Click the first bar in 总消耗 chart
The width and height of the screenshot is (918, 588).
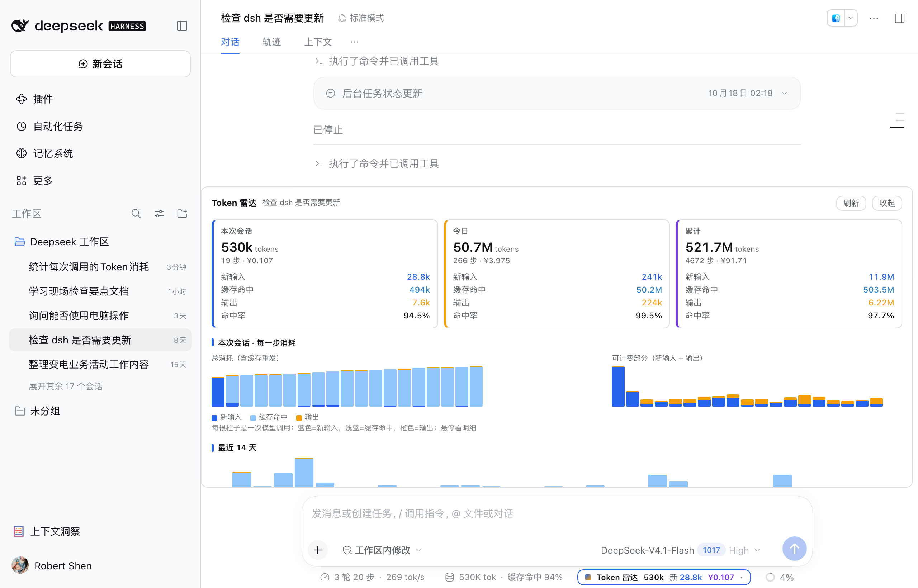pyautogui.click(x=218, y=392)
